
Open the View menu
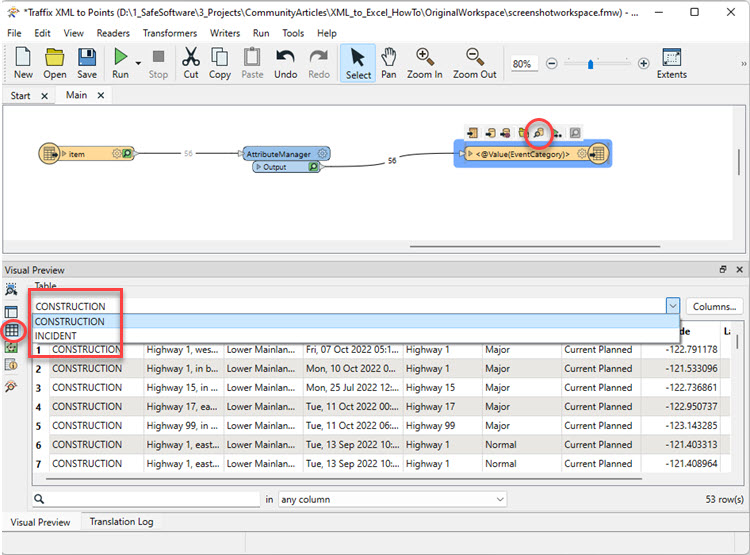[x=73, y=33]
